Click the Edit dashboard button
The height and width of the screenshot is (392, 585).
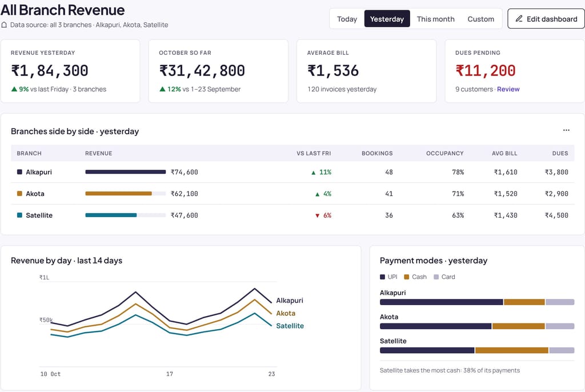(x=546, y=19)
